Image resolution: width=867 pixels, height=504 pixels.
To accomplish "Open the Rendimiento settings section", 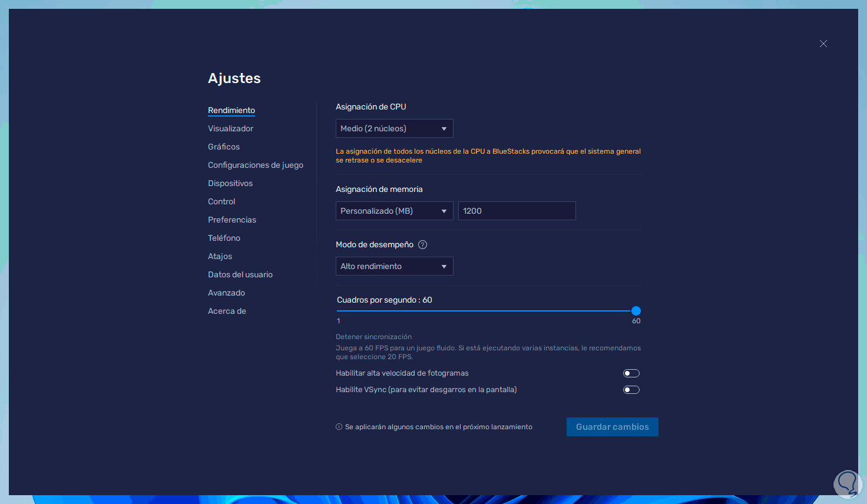I will [231, 110].
